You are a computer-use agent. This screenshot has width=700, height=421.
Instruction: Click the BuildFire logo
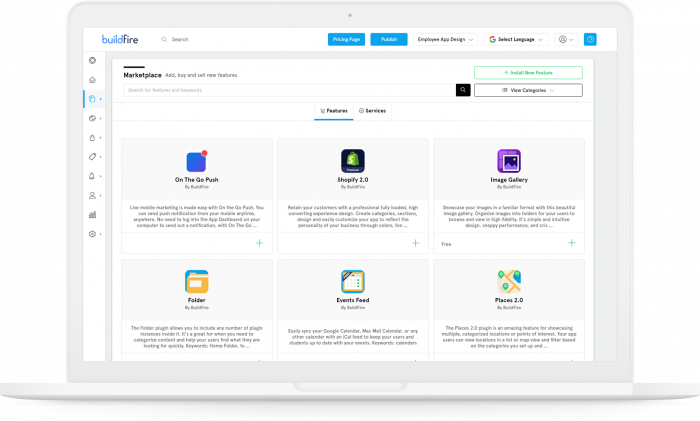[x=120, y=39]
